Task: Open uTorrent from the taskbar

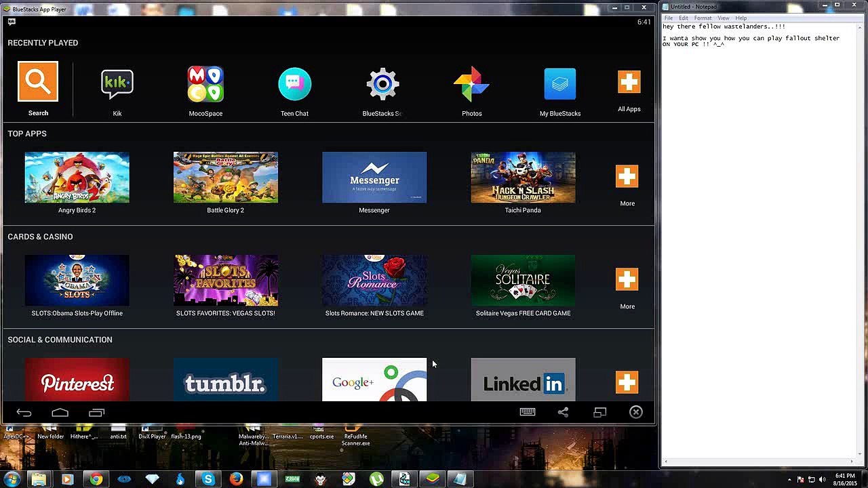Action: (376, 479)
